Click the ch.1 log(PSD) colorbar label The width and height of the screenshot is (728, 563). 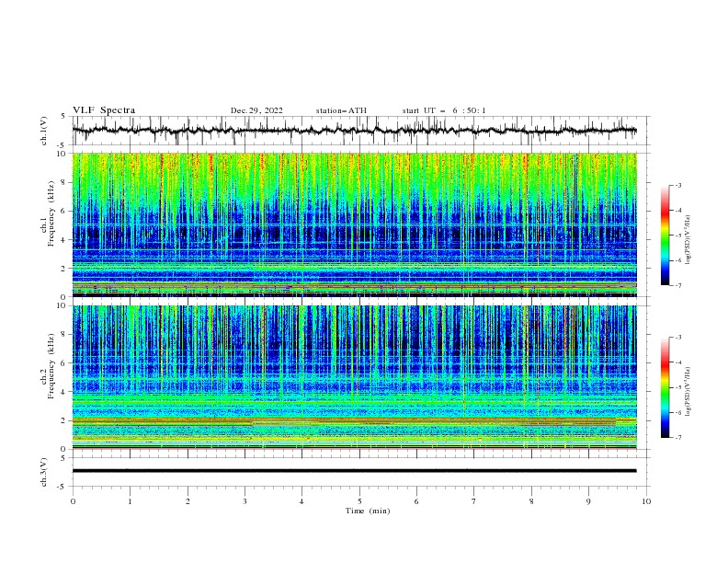click(x=688, y=240)
